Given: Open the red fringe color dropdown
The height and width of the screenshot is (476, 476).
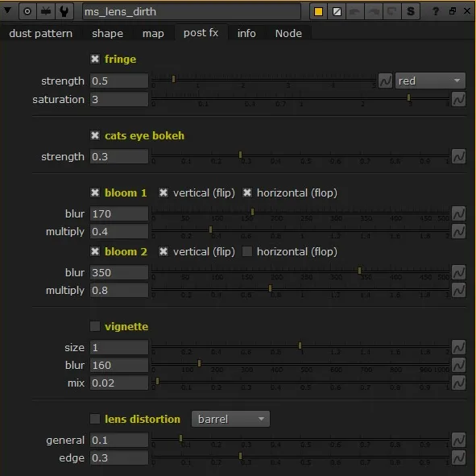Looking at the screenshot, I should (x=430, y=81).
